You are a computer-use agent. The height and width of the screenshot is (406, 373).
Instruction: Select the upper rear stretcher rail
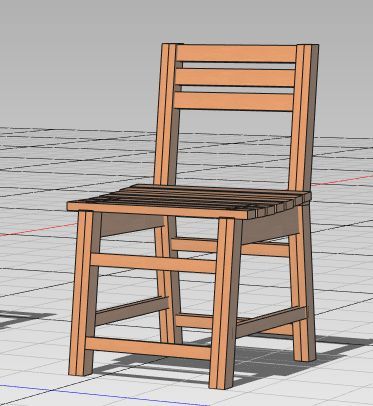(194, 245)
